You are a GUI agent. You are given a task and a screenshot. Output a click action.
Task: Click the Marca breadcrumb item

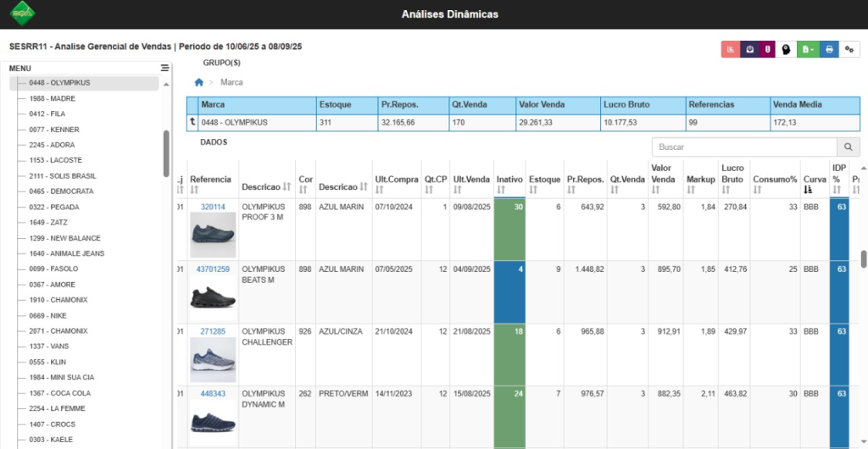(x=231, y=82)
